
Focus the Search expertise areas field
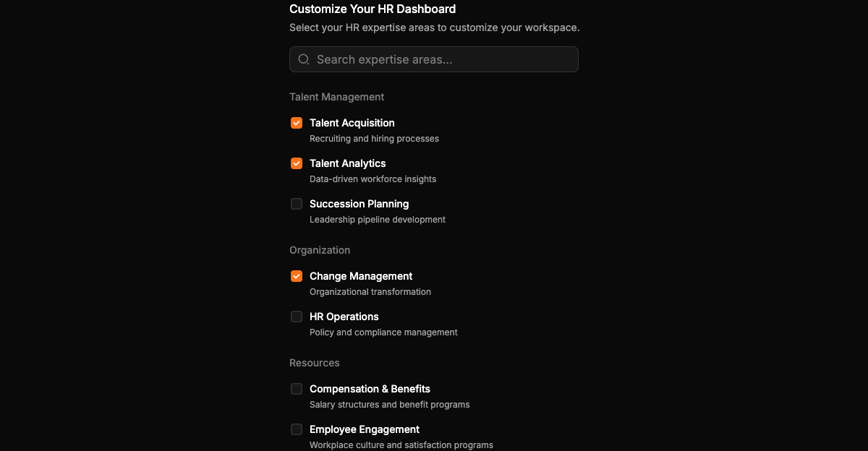coord(434,59)
